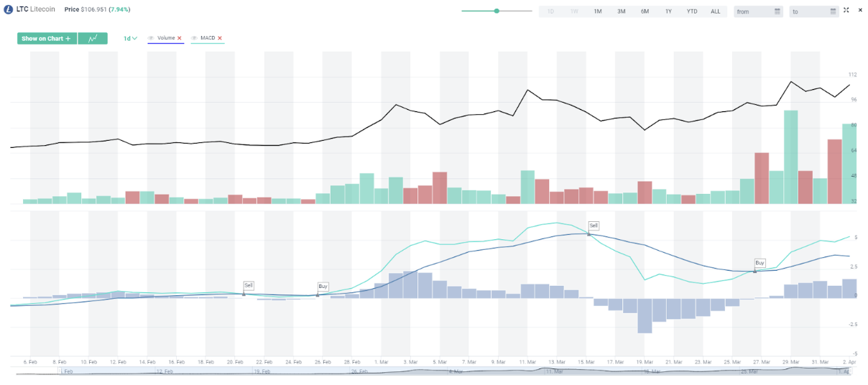Screen dimensions: 868x385
Task: Select the YTD time range
Action: tap(691, 11)
